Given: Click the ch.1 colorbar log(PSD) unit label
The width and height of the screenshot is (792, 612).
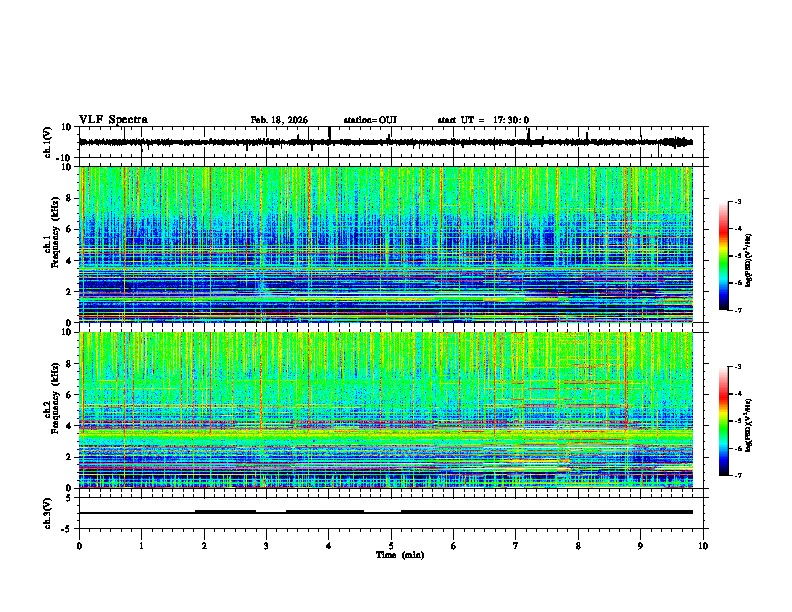Looking at the screenshot, I should [748, 261].
